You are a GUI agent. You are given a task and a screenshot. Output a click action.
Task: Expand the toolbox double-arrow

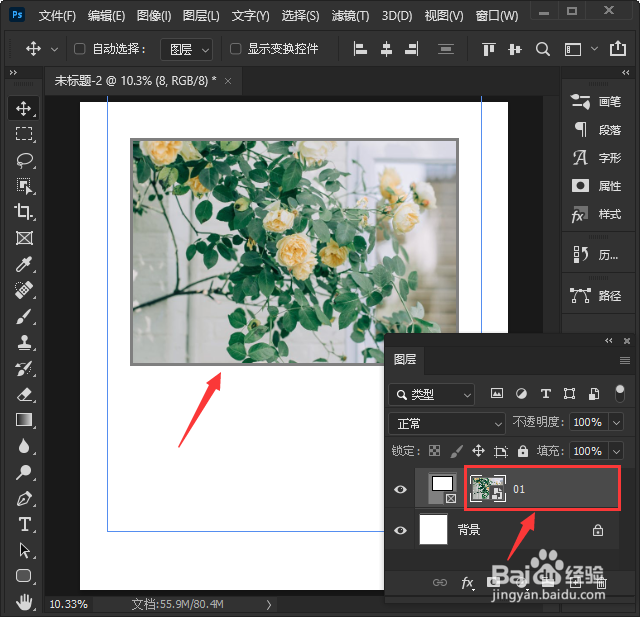point(13,72)
